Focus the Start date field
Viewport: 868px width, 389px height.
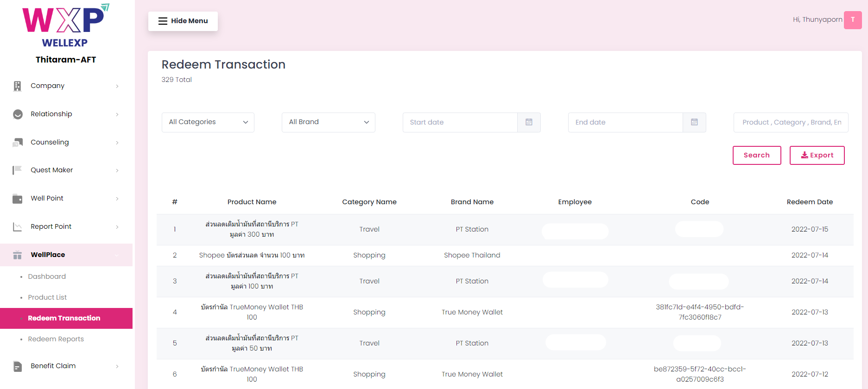460,122
